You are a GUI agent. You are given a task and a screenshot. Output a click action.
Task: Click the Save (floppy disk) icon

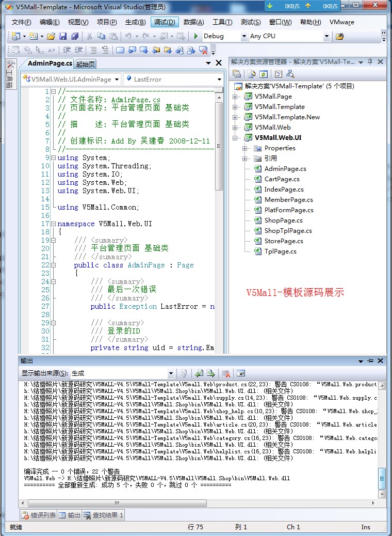point(63,36)
